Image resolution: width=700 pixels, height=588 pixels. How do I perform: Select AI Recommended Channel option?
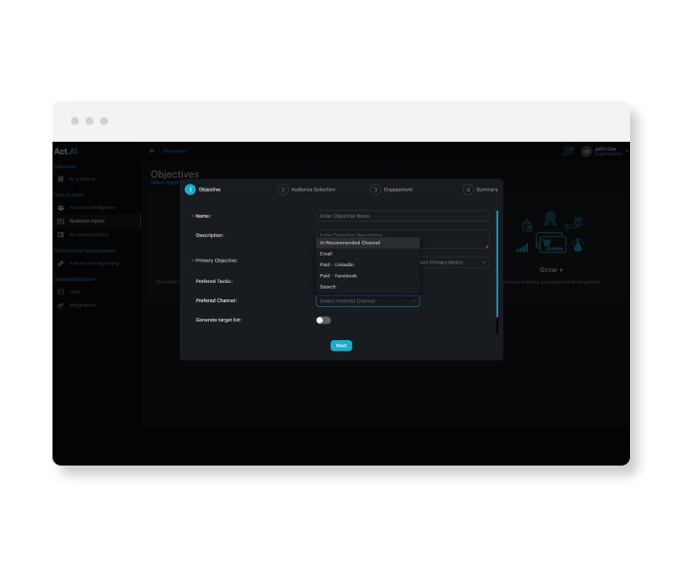(x=350, y=242)
